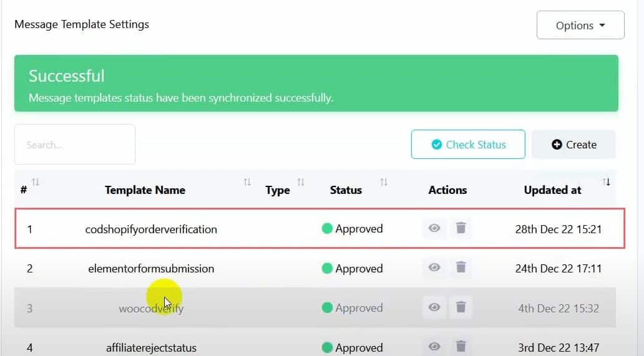The image size is (644, 356).
Task: Select the elementorformsubmission row name
Action: (151, 269)
